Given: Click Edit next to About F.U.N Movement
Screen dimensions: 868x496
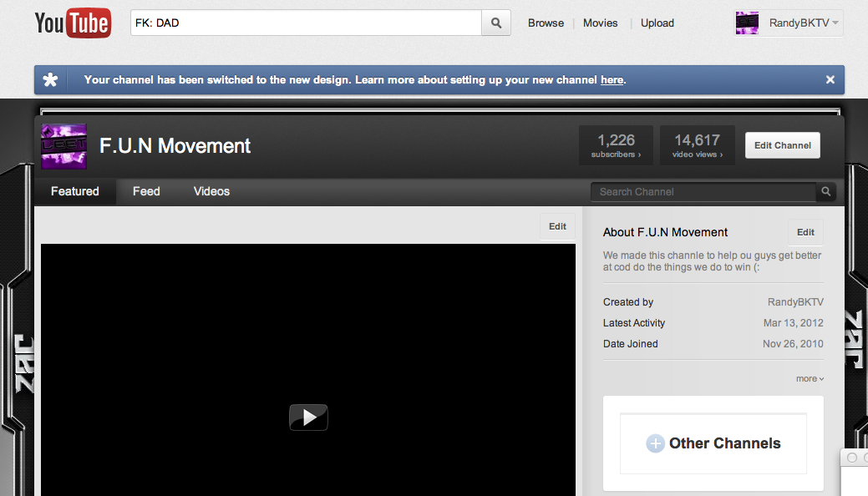Looking at the screenshot, I should click(x=805, y=232).
